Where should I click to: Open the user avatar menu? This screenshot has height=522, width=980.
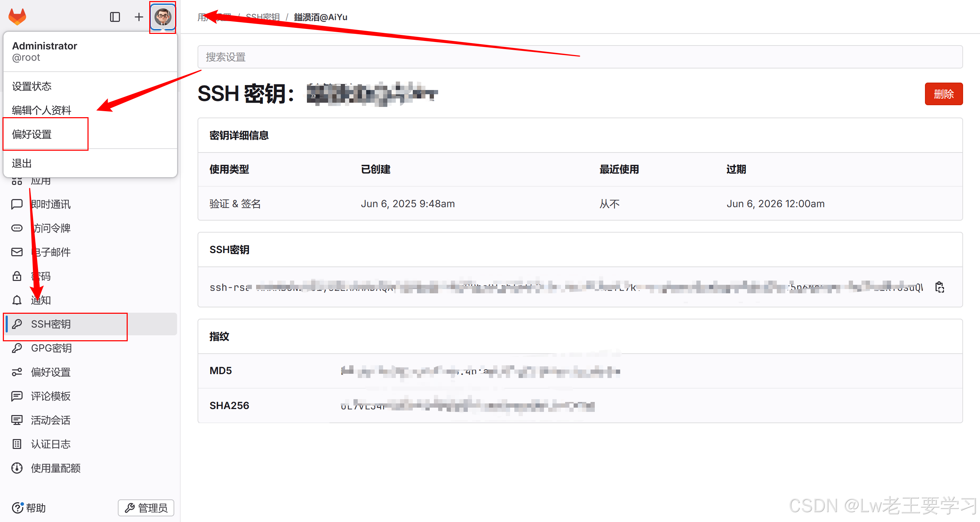163,17
